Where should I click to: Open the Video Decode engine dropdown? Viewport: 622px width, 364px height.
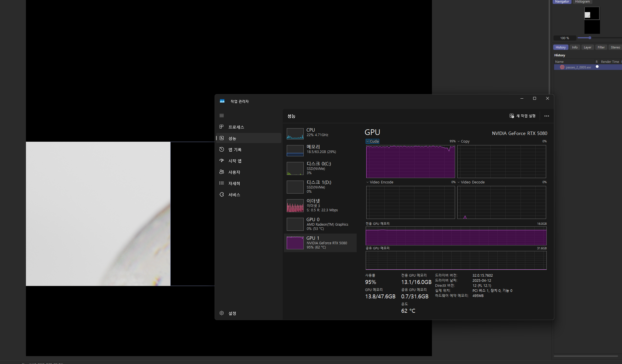pos(471,182)
